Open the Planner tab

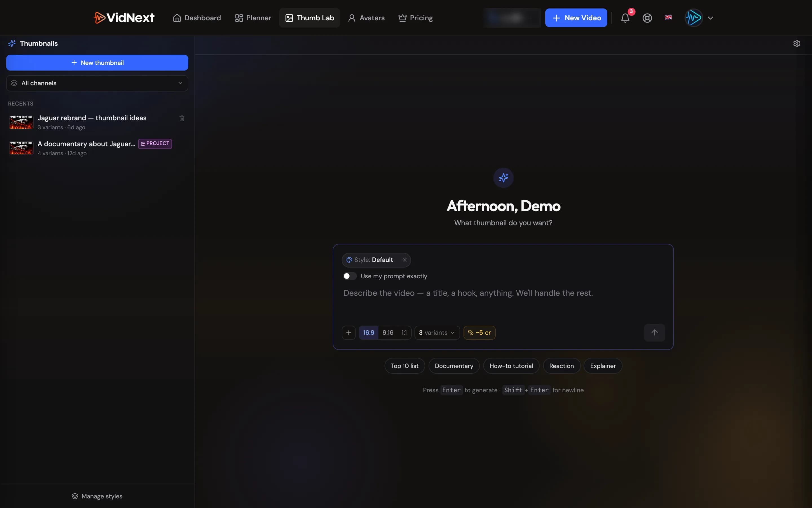[x=253, y=18]
